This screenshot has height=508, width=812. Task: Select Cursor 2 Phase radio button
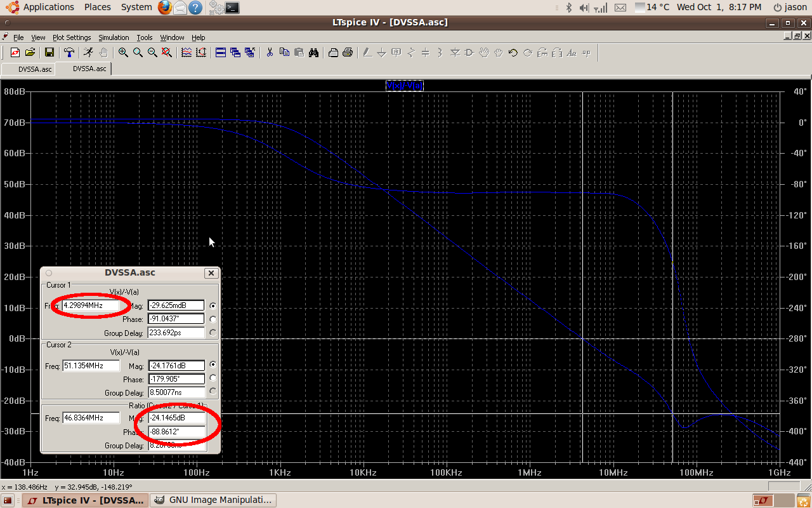[x=213, y=378]
